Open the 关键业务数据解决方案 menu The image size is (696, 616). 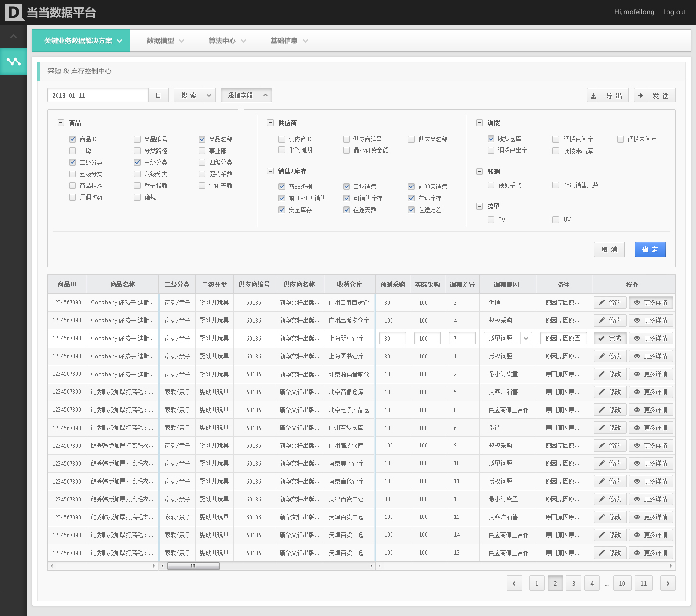(81, 41)
